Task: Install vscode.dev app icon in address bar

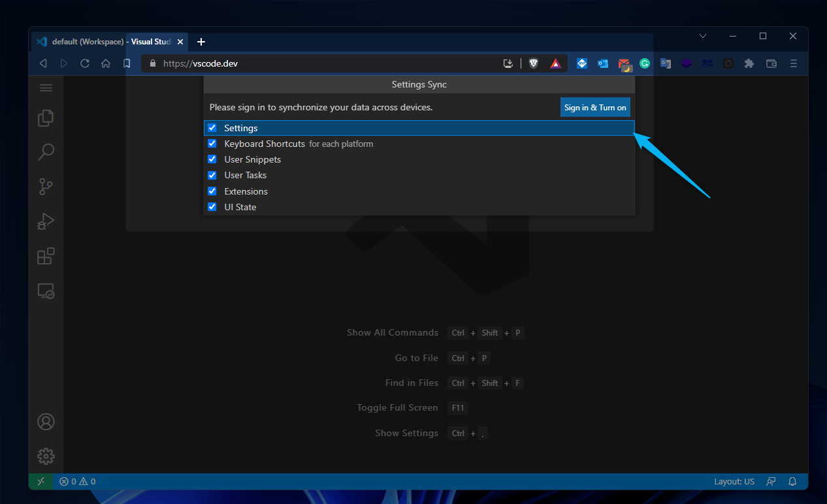Action: coord(508,63)
